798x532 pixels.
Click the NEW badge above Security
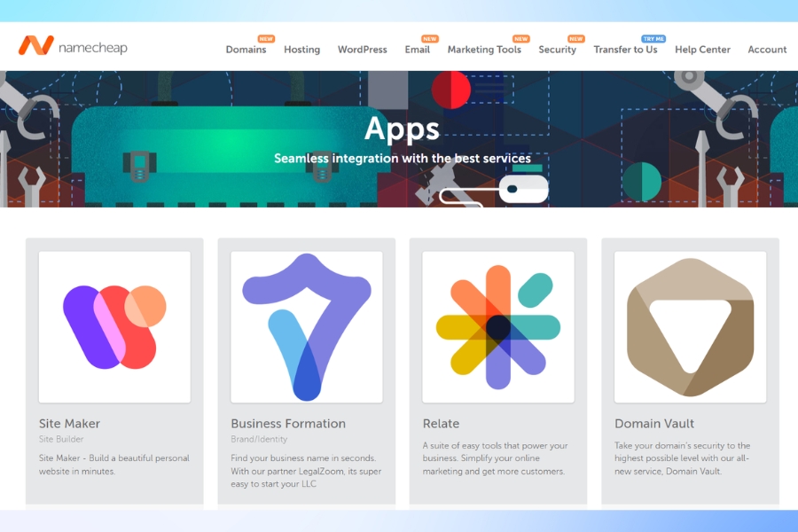tap(575, 39)
